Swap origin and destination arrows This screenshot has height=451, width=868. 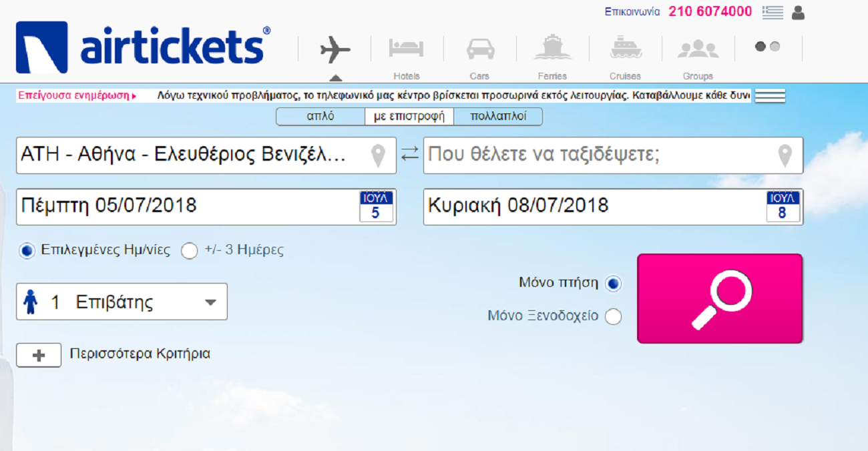(x=409, y=155)
